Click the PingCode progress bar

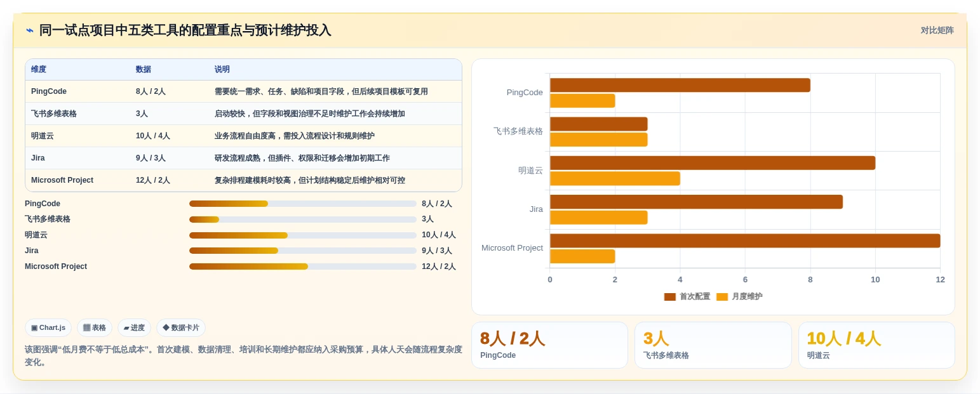[x=303, y=204]
